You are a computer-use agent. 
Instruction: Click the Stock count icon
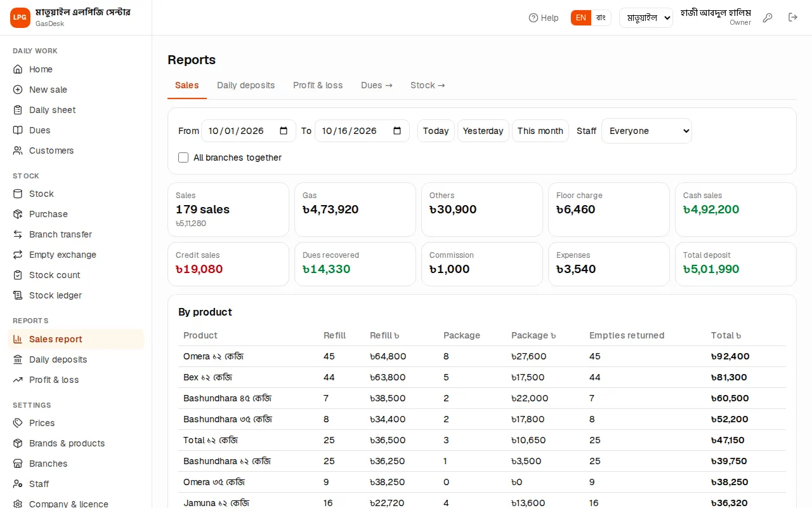point(18,275)
